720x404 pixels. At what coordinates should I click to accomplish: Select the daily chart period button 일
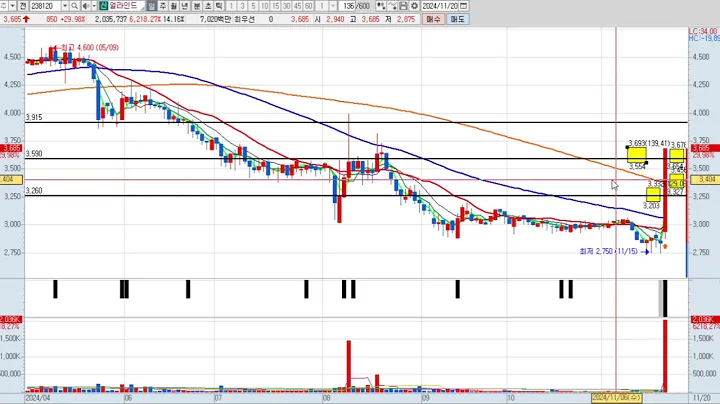[152, 6]
